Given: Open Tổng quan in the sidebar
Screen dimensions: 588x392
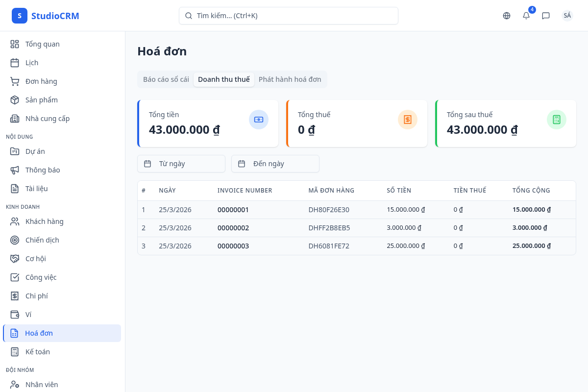Looking at the screenshot, I should coord(43,44).
